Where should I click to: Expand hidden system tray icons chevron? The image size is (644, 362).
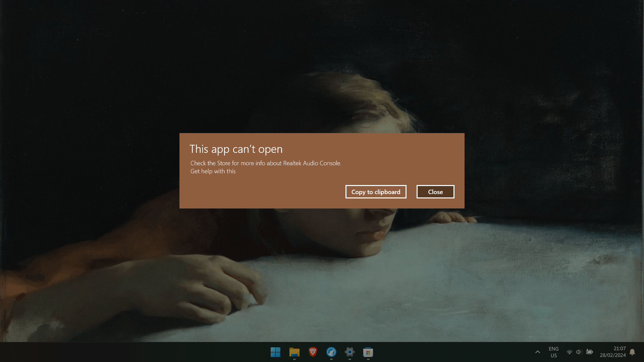[537, 352]
